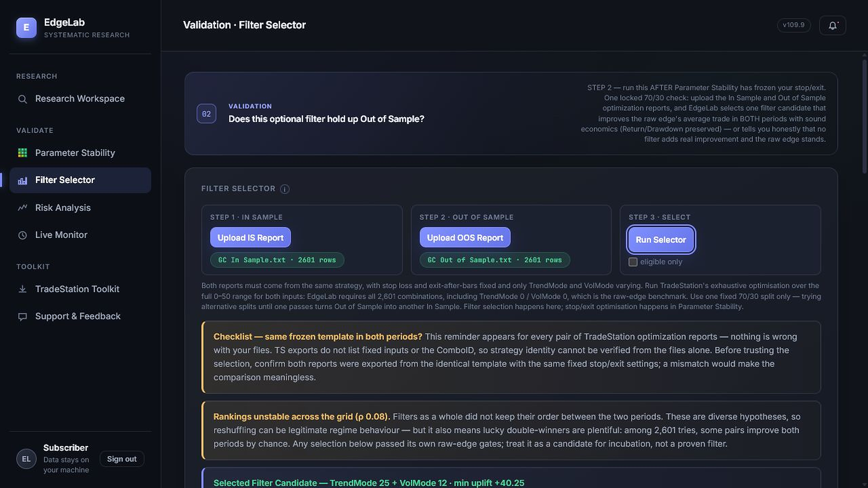The image size is (868, 488).
Task: Enable the eligible only checkbox
Action: (633, 262)
